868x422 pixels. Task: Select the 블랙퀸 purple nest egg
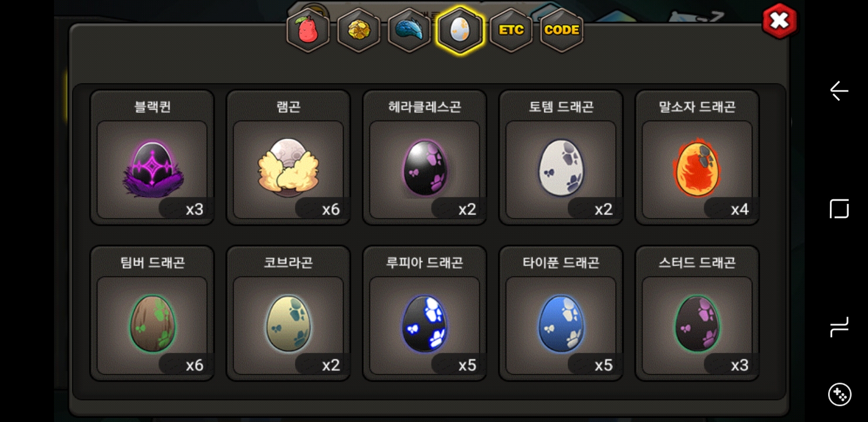152,157
